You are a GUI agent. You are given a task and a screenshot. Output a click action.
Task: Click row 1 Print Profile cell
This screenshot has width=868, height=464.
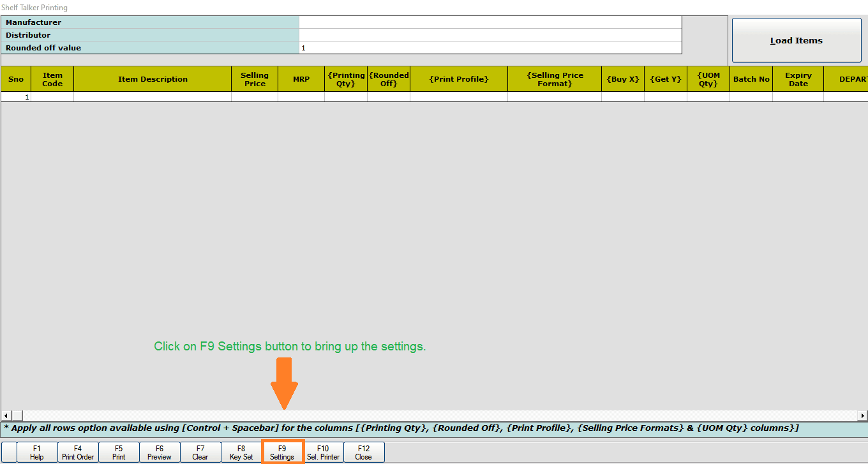point(459,97)
